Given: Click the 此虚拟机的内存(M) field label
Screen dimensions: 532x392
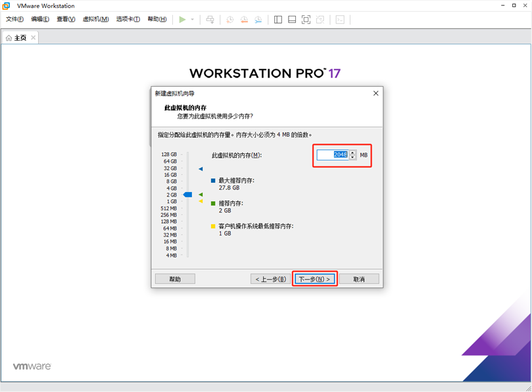Looking at the screenshot, I should click(x=237, y=155).
